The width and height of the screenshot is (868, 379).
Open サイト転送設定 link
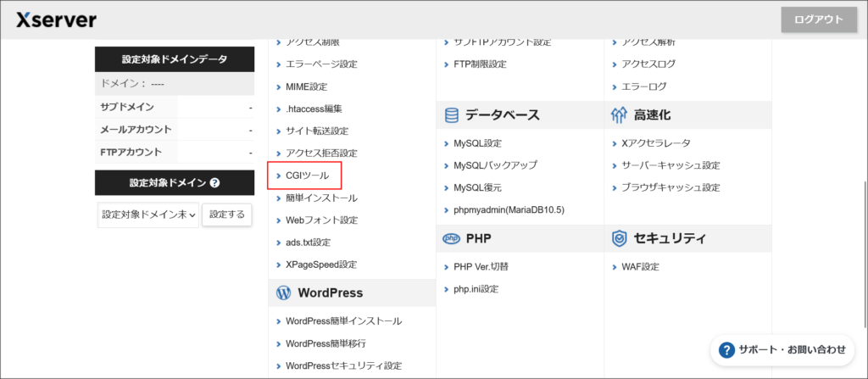point(317,131)
